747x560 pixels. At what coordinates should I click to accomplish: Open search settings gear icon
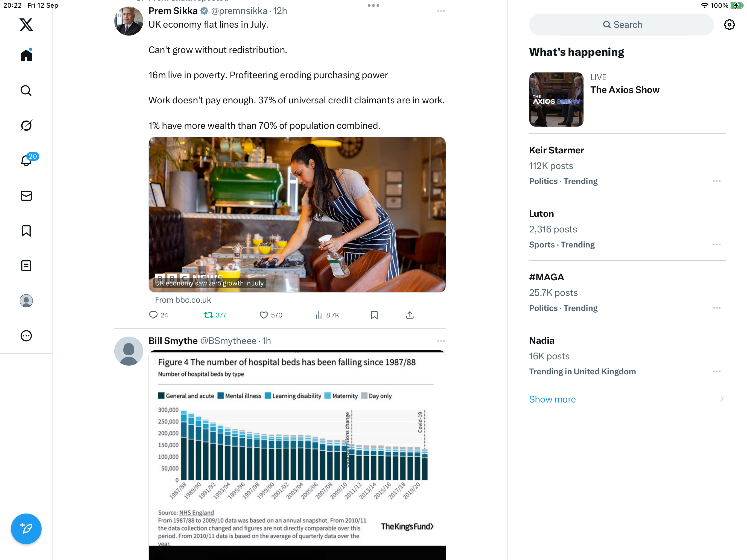[729, 25]
